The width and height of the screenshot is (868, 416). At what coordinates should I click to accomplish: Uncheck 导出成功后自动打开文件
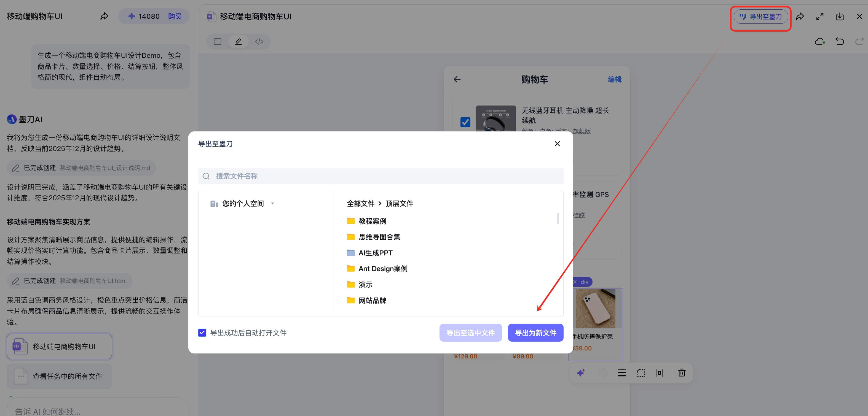[202, 333]
